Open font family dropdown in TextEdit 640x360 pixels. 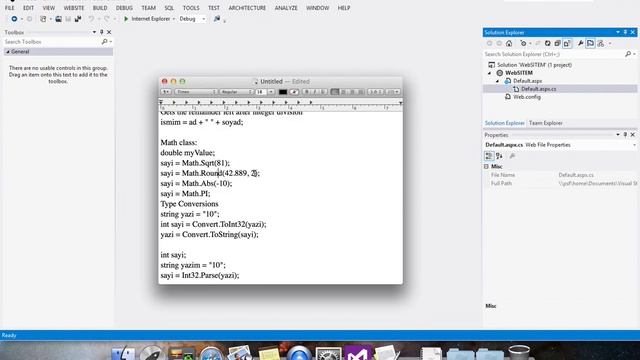(196, 92)
